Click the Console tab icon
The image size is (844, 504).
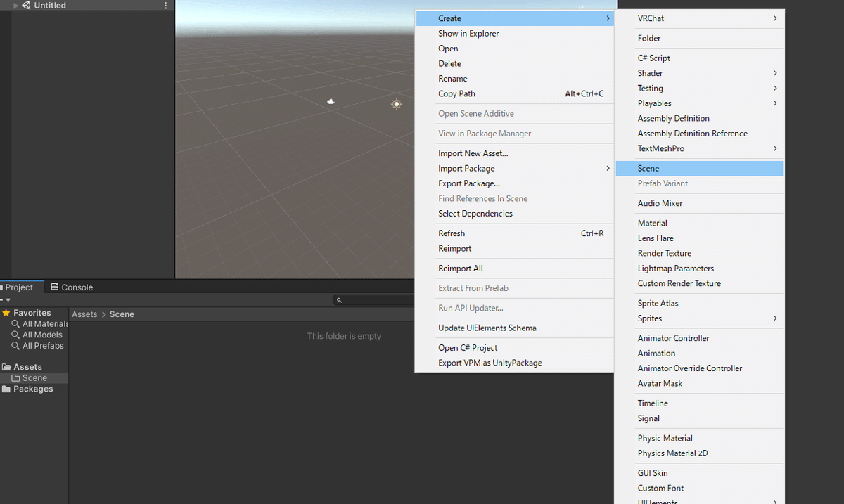pos(55,287)
